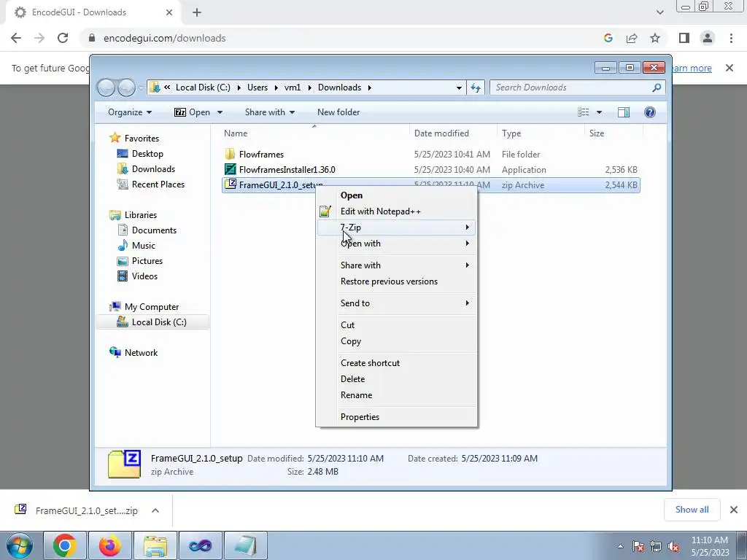This screenshot has height=560, width=747.
Task: Click Chrome's reload page button
Action: point(63,38)
